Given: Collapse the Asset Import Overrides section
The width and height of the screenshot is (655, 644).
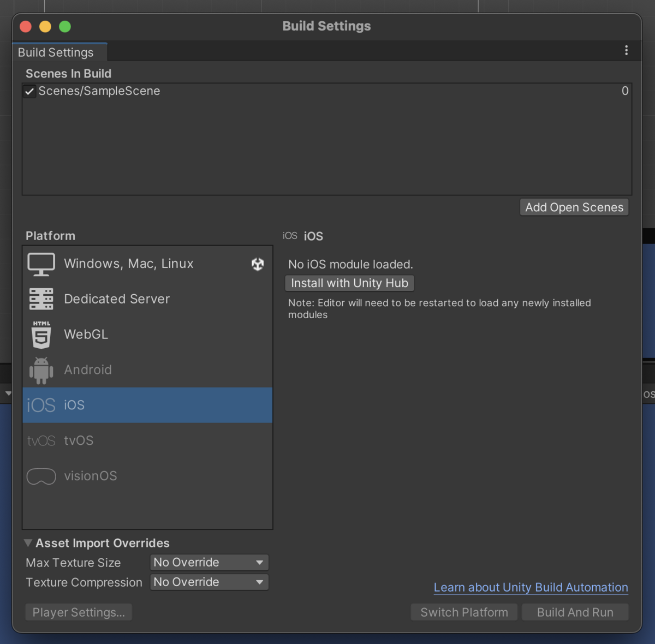Looking at the screenshot, I should tap(28, 543).
